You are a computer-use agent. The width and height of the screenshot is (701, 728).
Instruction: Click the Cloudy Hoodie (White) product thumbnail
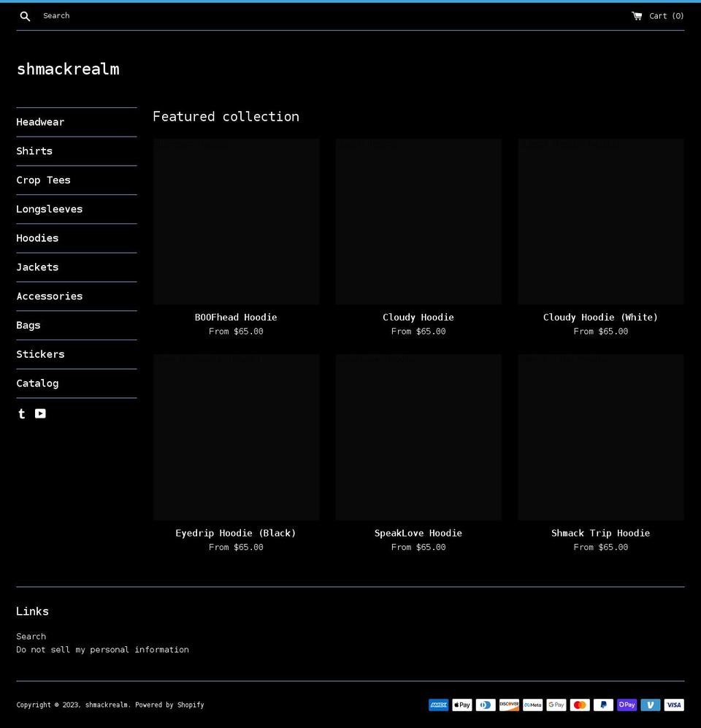pyautogui.click(x=600, y=221)
